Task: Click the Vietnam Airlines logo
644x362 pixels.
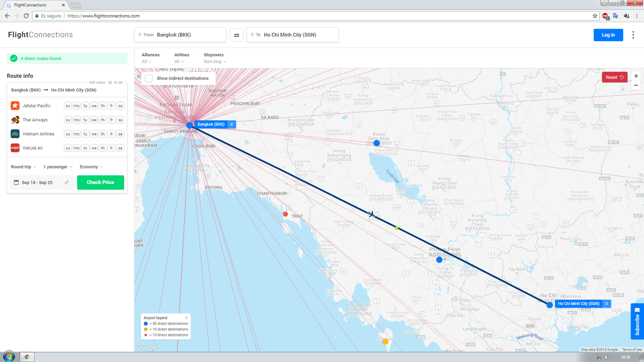Action: tap(15, 134)
